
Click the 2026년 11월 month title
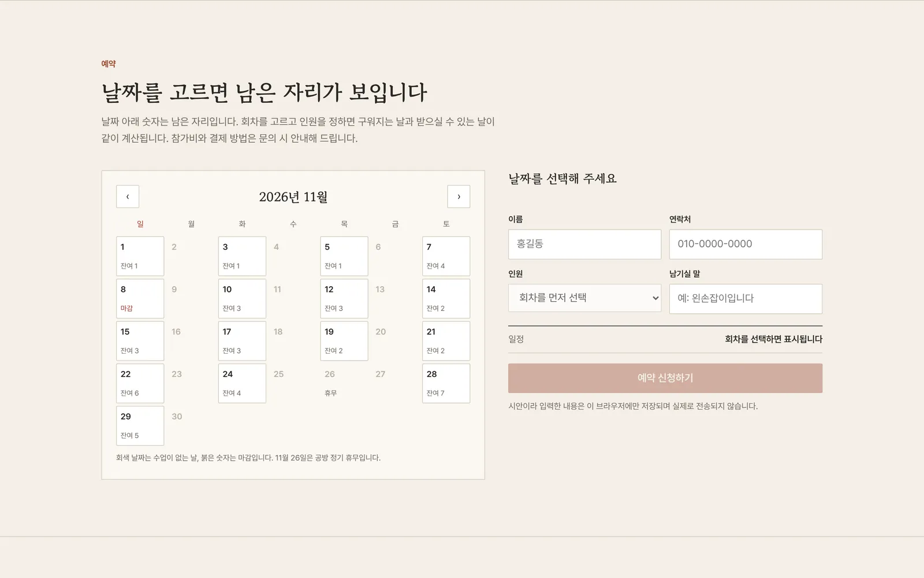coord(293,197)
